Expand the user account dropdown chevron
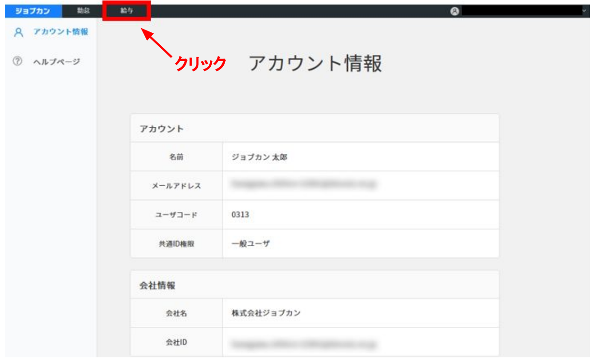 585,11
